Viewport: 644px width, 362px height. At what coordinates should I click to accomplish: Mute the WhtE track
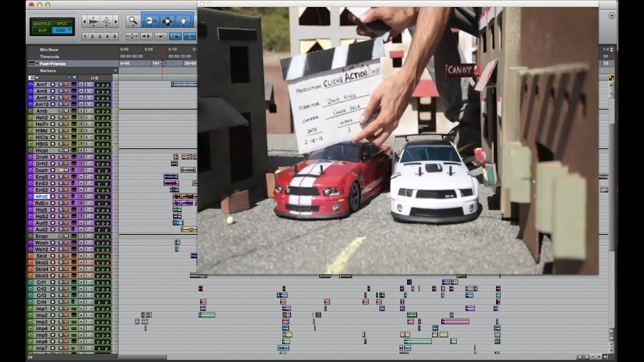tap(66, 197)
